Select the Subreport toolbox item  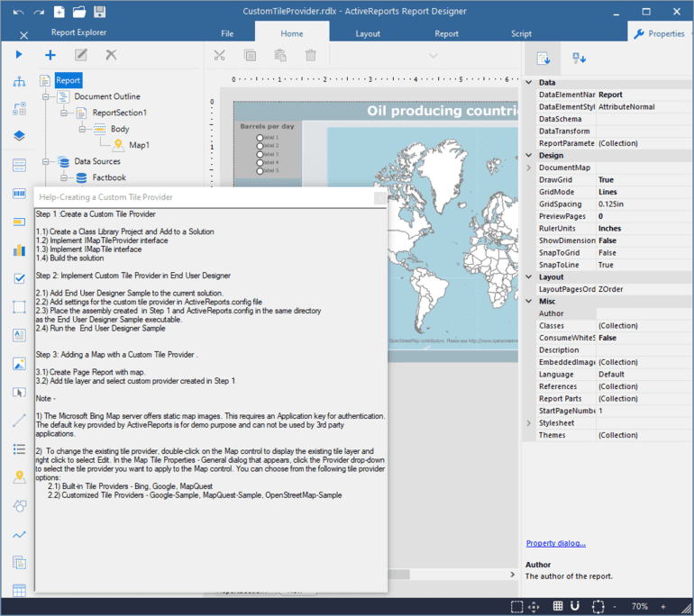point(19,563)
